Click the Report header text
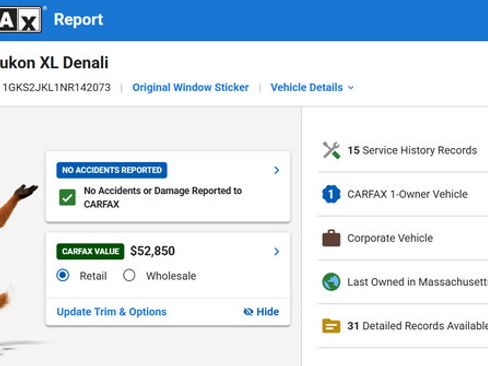The image size is (488, 366). pyautogui.click(x=78, y=19)
